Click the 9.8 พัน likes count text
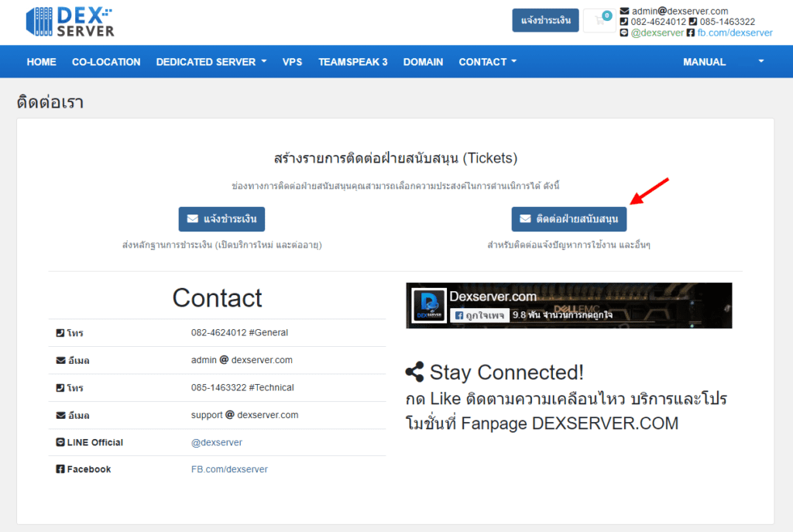The height and width of the screenshot is (532, 793). [x=562, y=315]
